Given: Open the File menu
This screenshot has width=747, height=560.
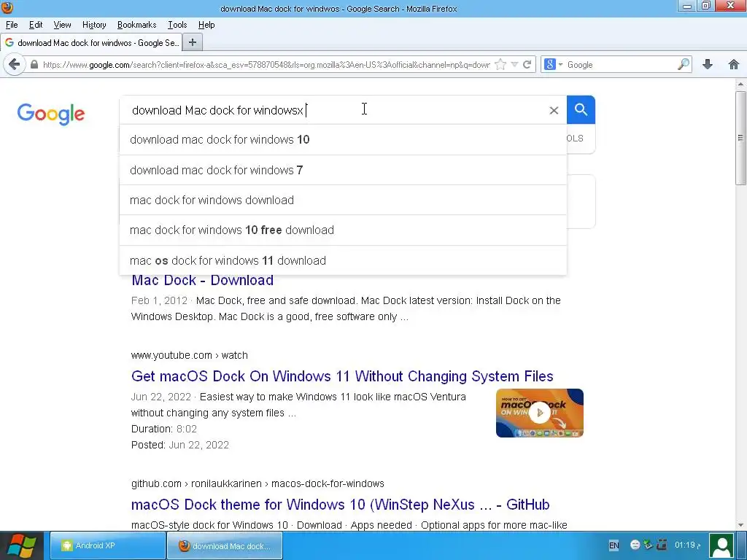Looking at the screenshot, I should pyautogui.click(x=12, y=25).
